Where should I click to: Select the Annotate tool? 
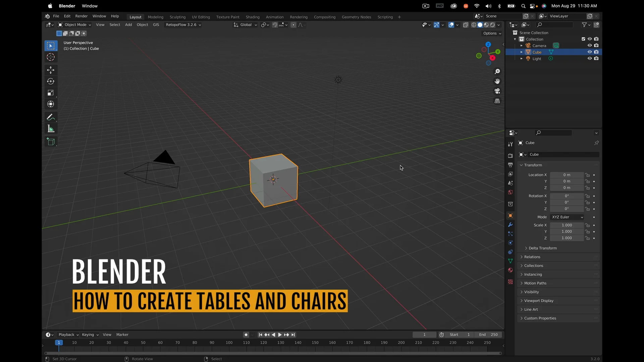pos(51,117)
